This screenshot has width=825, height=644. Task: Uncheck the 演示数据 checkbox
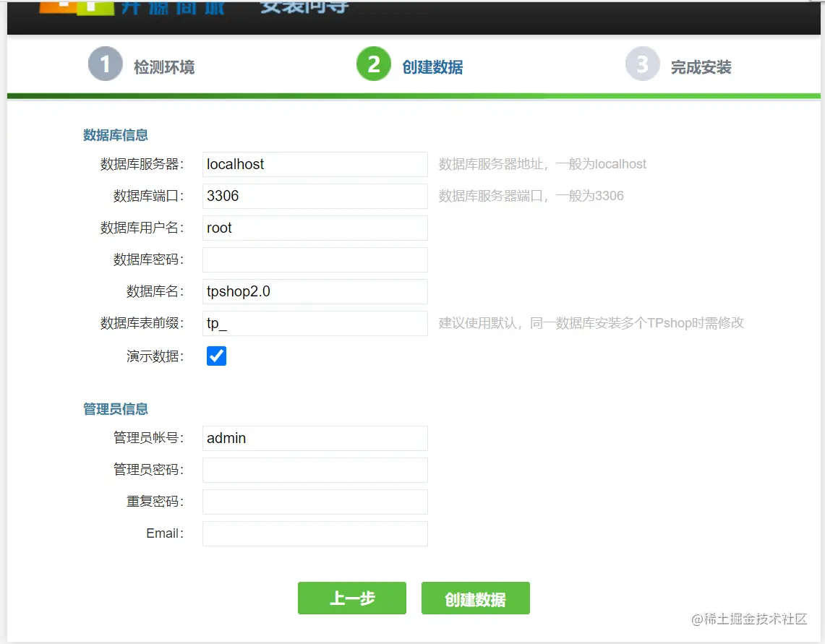pyautogui.click(x=216, y=356)
